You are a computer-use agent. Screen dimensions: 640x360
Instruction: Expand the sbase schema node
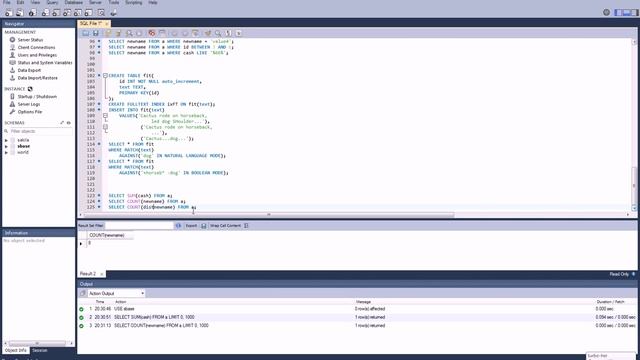click(x=6, y=146)
